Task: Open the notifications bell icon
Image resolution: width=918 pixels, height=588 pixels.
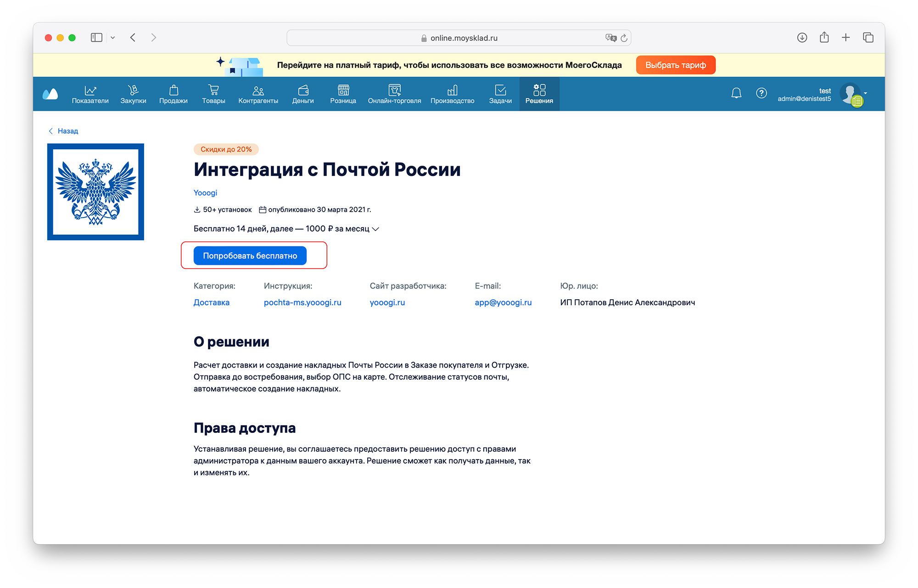Action: point(736,93)
